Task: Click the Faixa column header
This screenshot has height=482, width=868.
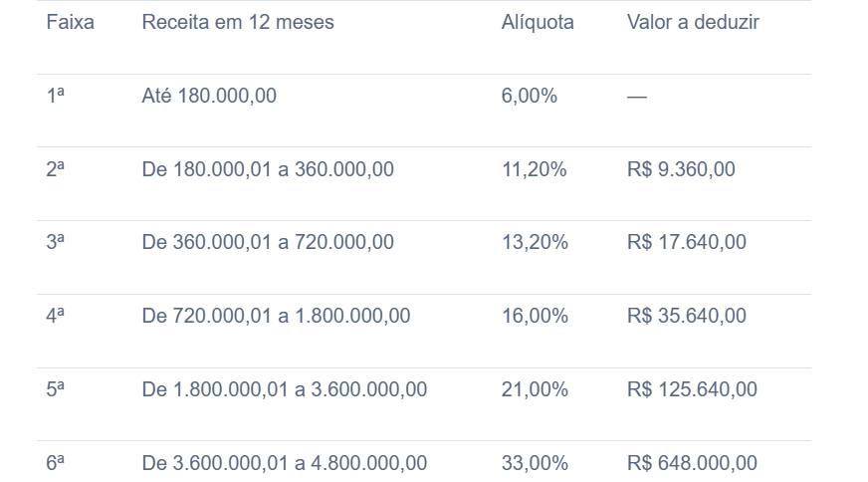Action: [x=70, y=22]
